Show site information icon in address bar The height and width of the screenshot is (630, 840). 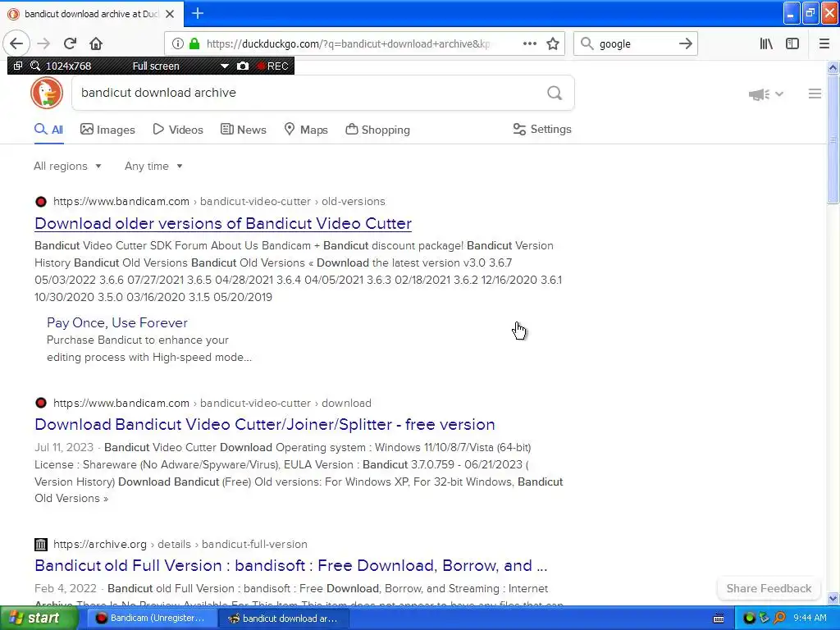178,44
